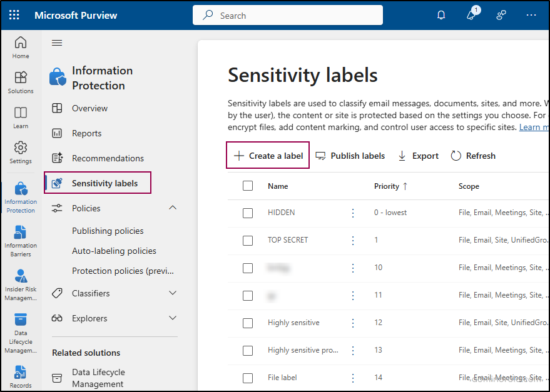Click the Publish labels button

click(x=350, y=156)
